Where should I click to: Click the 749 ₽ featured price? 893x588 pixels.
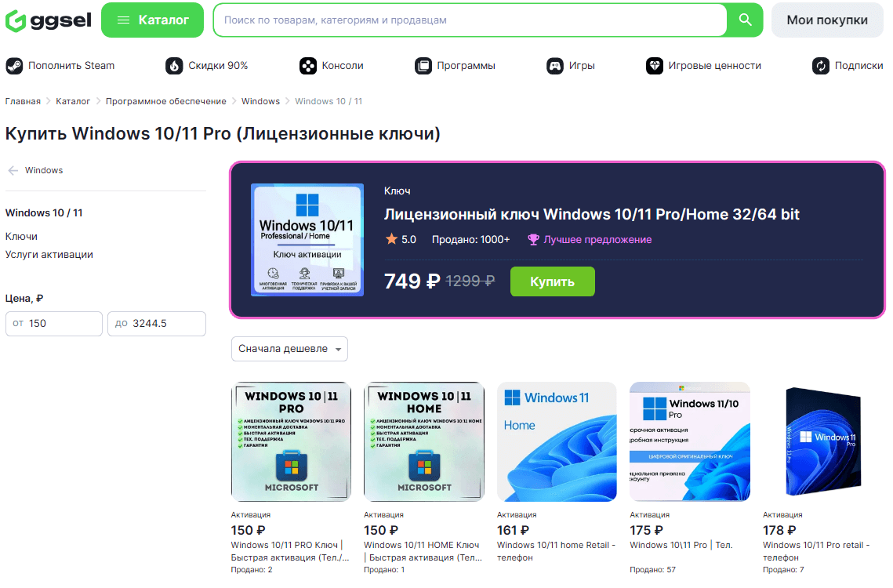412,281
